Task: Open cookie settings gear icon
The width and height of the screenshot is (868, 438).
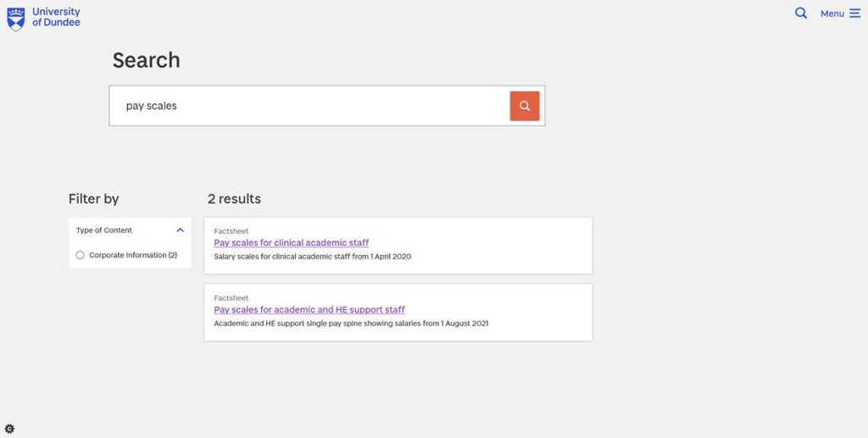Action: pyautogui.click(x=9, y=429)
